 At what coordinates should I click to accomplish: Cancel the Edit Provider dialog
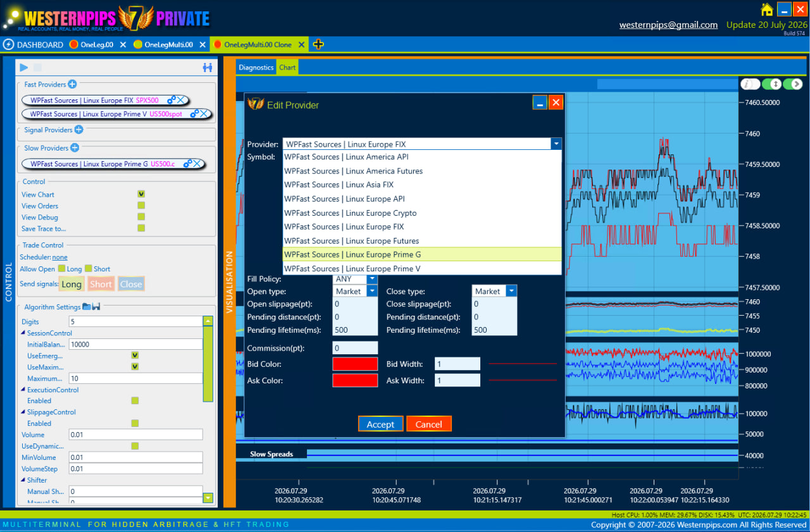[428, 424]
